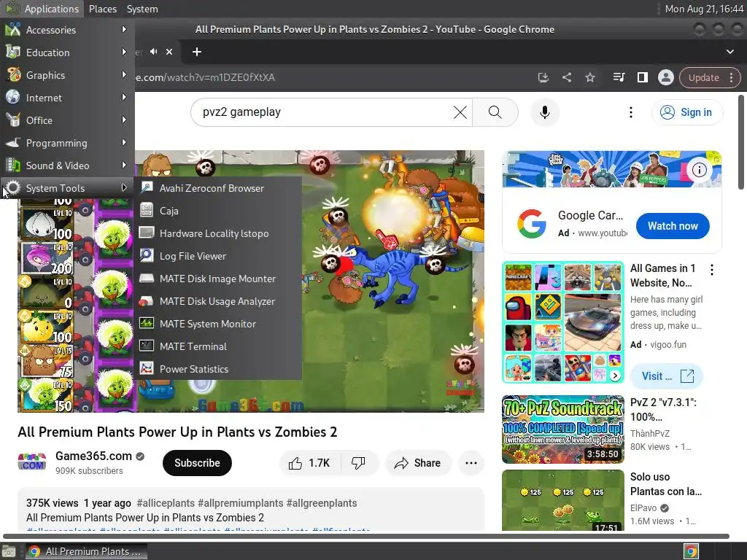Click the Chrome window button in taskbar

(x=86, y=551)
